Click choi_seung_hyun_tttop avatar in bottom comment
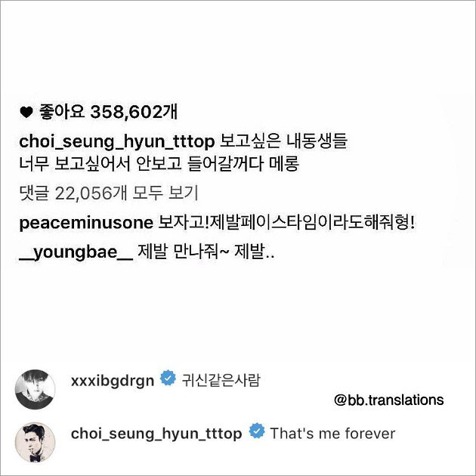This screenshot has height=476, width=476. click(x=36, y=442)
